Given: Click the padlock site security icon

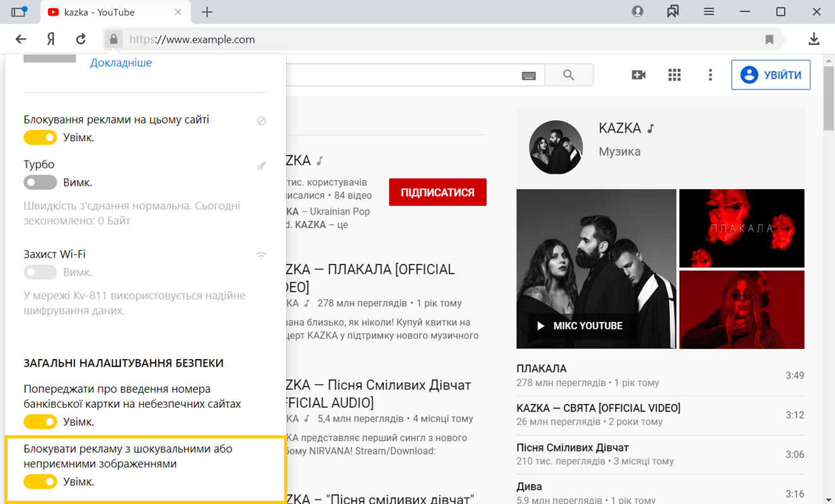Looking at the screenshot, I should click(x=113, y=39).
